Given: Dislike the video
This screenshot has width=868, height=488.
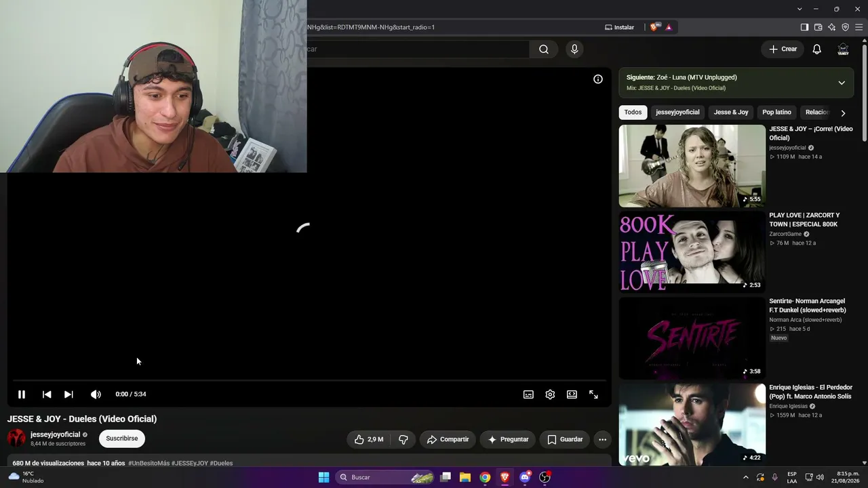Looking at the screenshot, I should click(403, 439).
